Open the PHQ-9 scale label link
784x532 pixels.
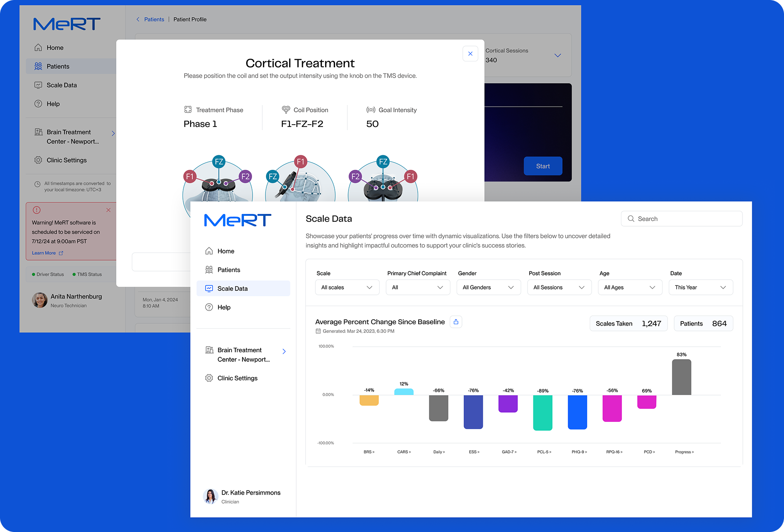[579, 452]
